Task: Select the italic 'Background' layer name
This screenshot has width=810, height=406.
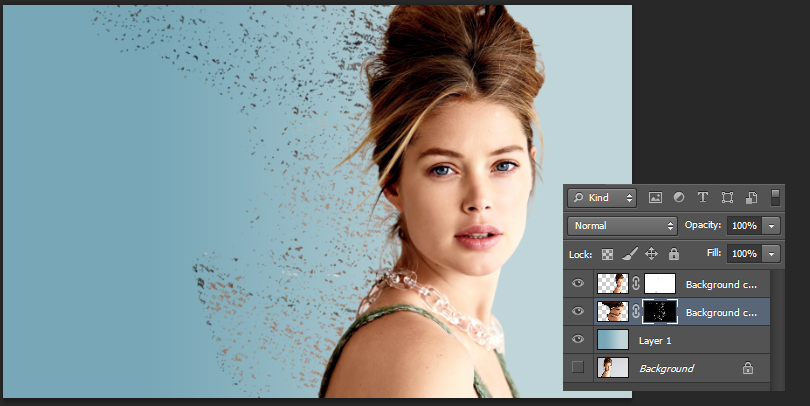Action: point(666,368)
